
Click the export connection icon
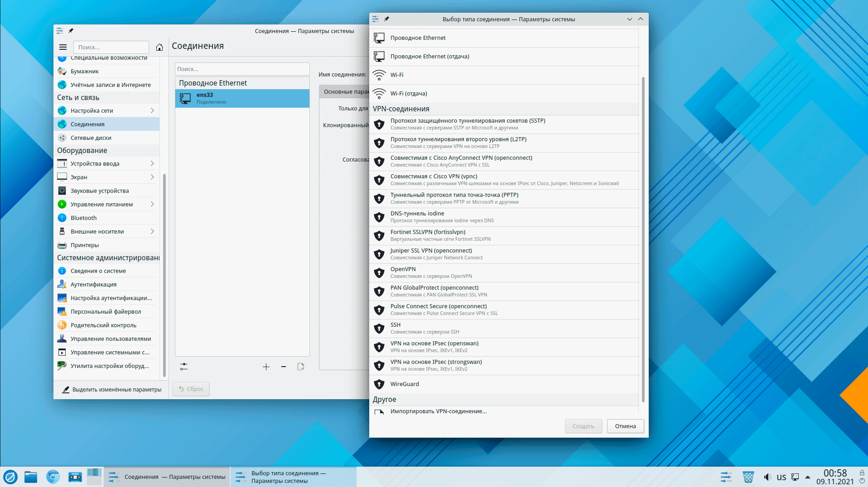tap(301, 367)
